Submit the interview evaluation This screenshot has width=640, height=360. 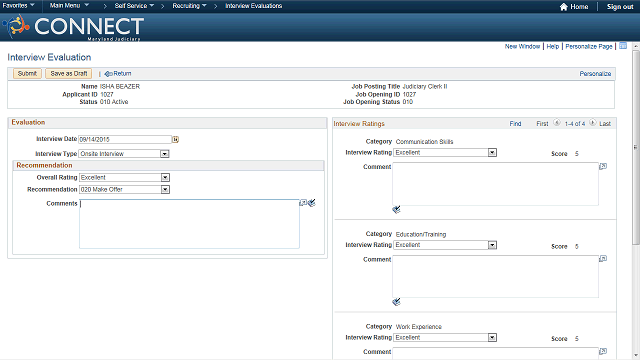coord(27,73)
